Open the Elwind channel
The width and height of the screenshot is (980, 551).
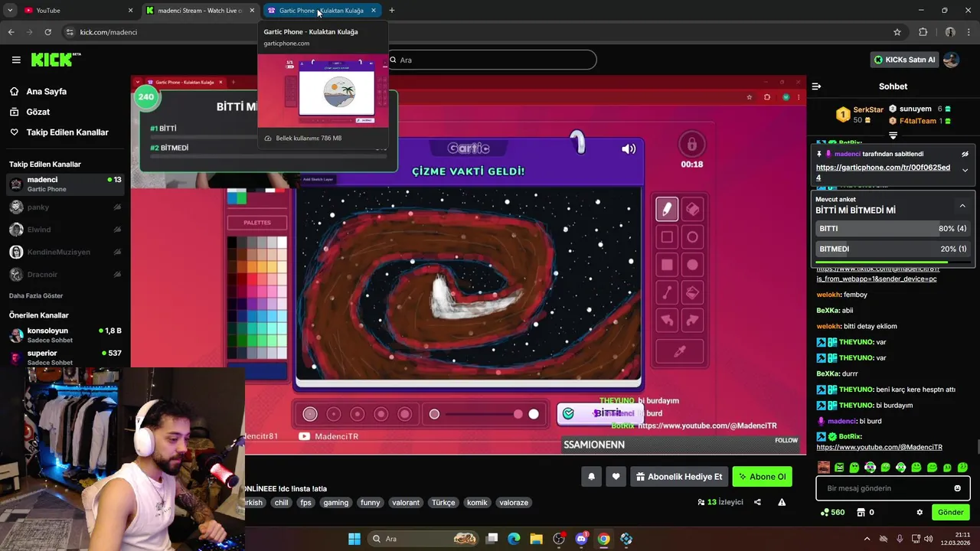tap(65, 230)
